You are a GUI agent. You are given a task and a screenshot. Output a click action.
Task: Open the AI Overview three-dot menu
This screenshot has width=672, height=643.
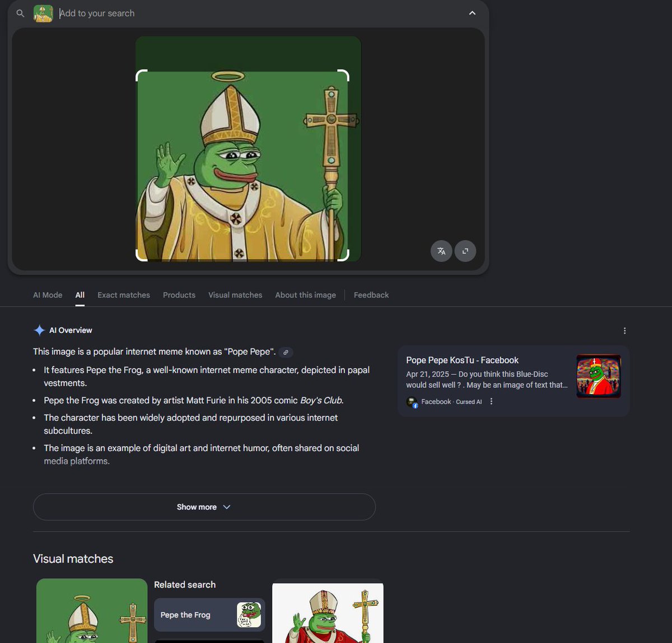(624, 331)
